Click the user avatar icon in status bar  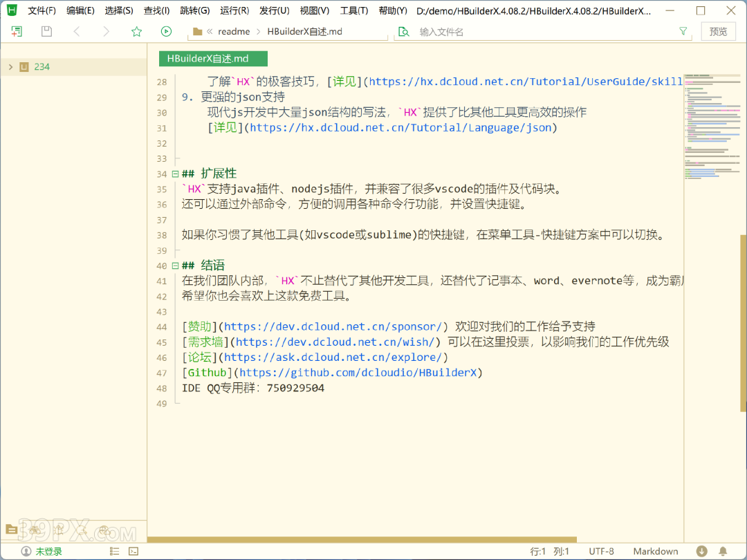point(26,552)
